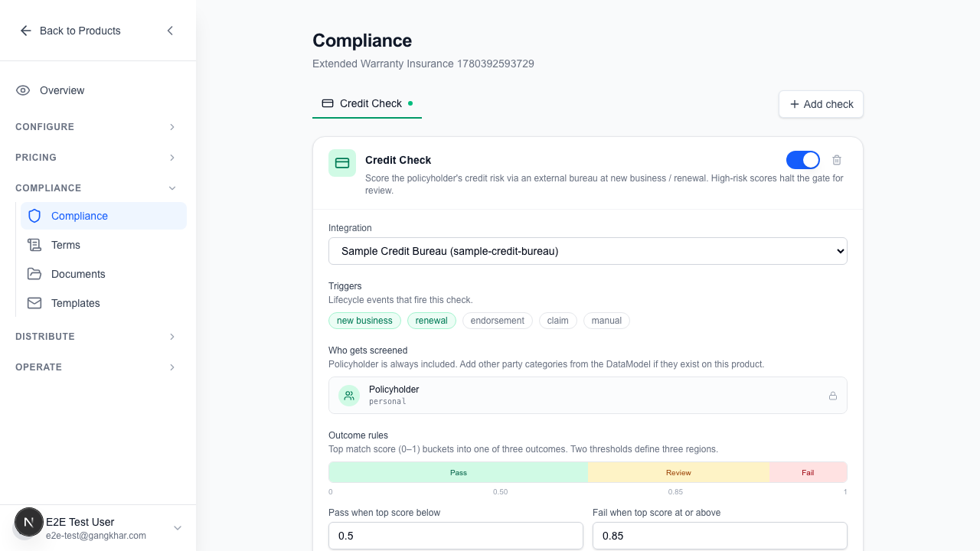Click the Policyholder personal row

pos(588,396)
